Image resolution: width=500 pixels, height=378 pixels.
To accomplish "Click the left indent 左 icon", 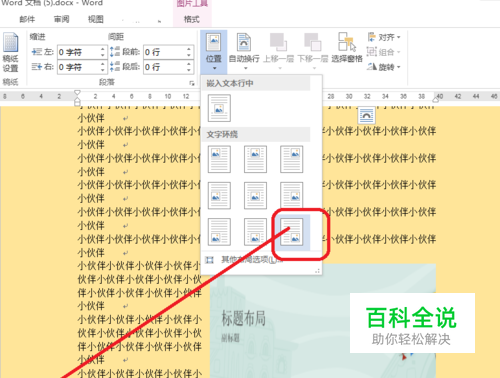I will [x=36, y=52].
